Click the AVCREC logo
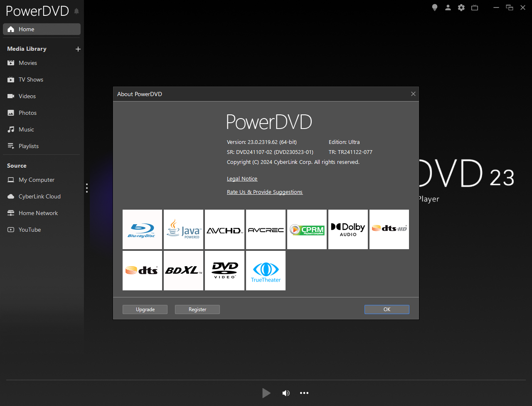532x406 pixels. tap(266, 229)
